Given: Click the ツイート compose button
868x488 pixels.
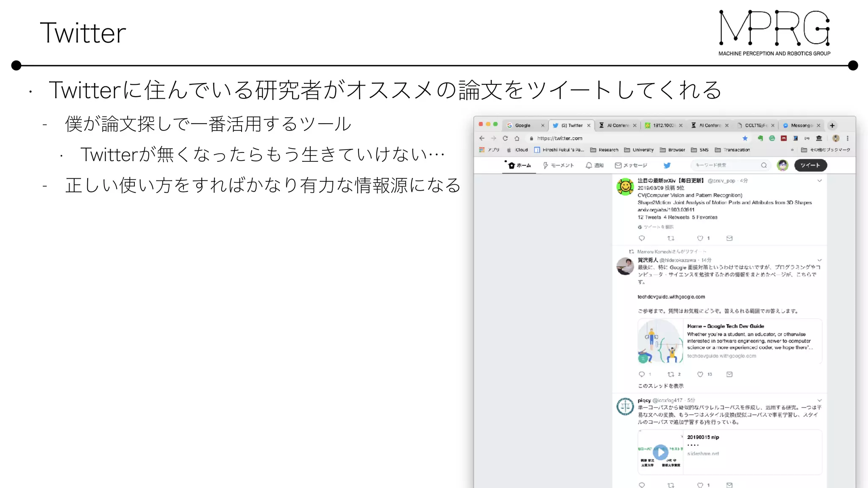Looking at the screenshot, I should point(810,165).
